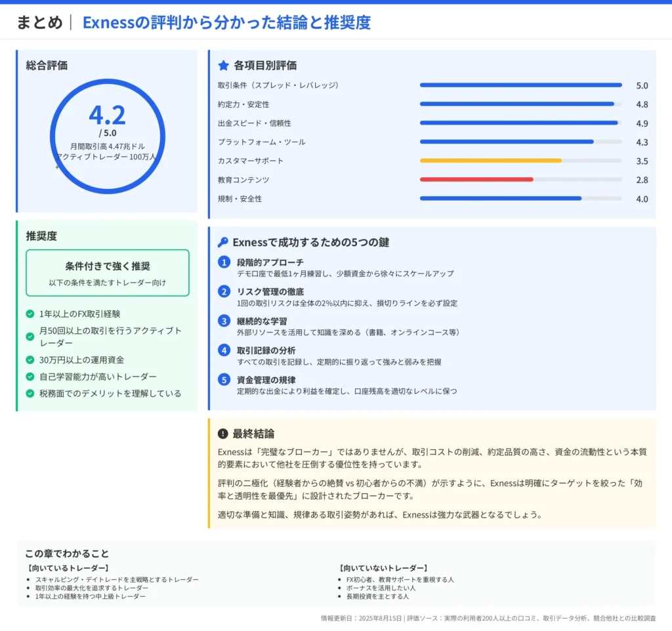Click the 約定力・安定性 rating bar
The image size is (672, 631).
click(x=520, y=104)
